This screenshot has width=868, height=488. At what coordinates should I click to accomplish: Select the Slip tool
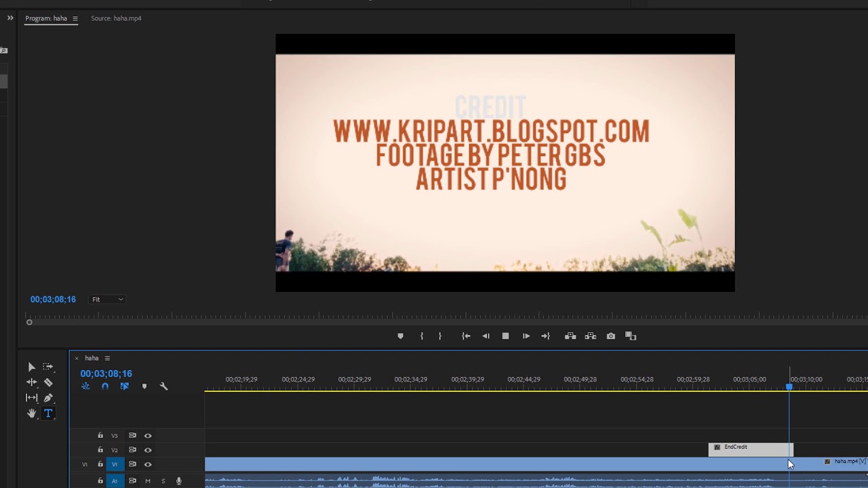[31, 398]
